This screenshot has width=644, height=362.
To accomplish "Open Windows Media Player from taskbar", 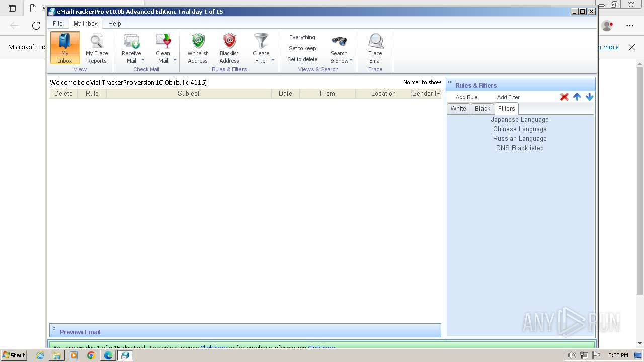I will [74, 355].
